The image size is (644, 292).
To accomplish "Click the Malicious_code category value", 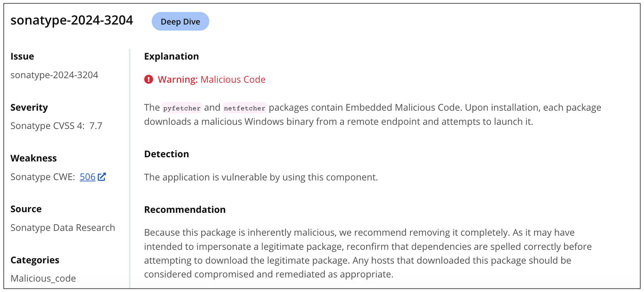I will 43,279.
